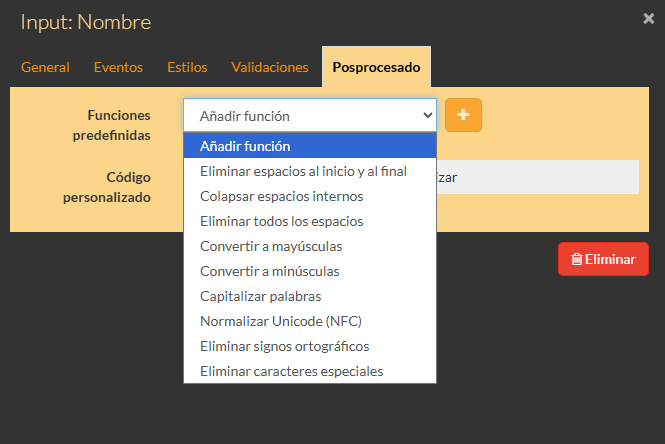Click the red Eliminar trash button
The image size is (665, 444).
coord(603,259)
